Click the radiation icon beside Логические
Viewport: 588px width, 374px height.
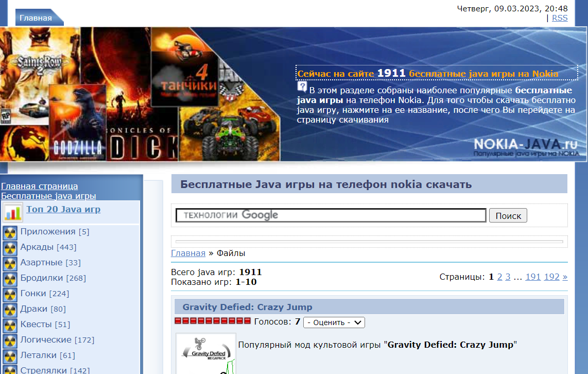(x=10, y=340)
